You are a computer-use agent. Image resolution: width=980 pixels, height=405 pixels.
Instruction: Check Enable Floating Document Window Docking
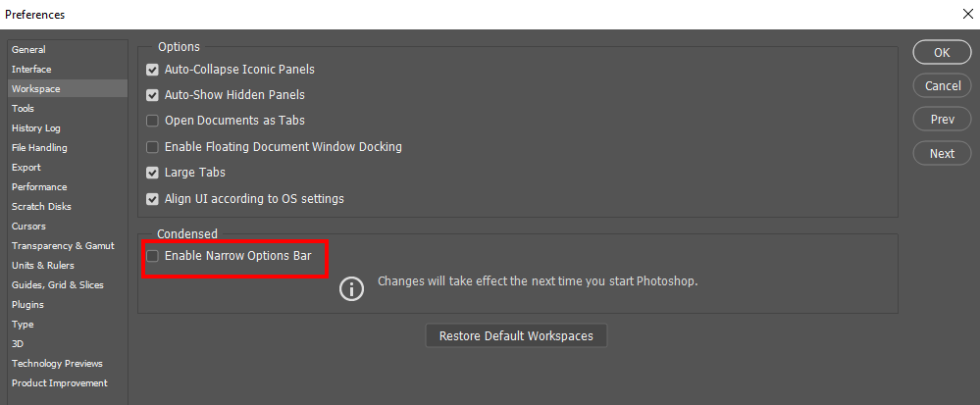coord(153,147)
